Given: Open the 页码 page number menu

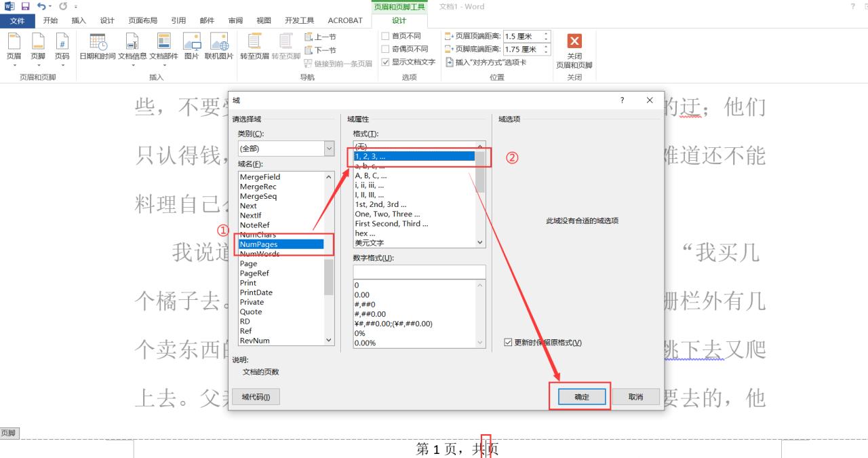Looking at the screenshot, I should coord(62,50).
